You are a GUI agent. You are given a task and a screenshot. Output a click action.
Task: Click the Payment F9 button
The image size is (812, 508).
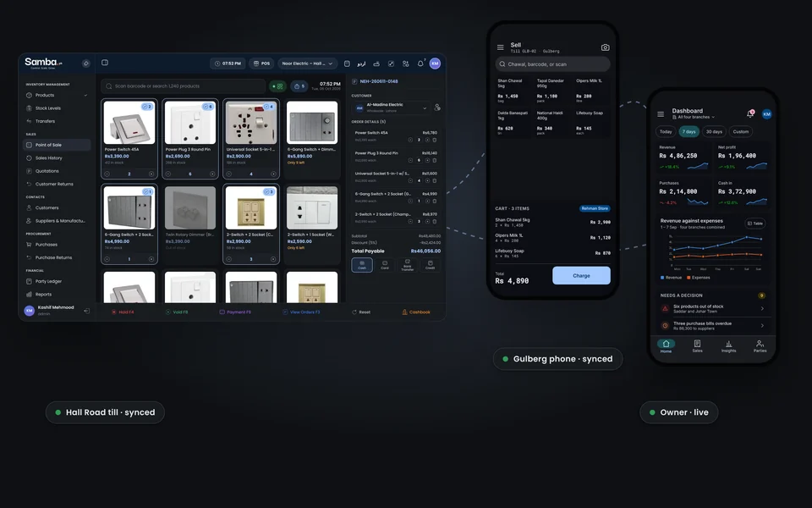pyautogui.click(x=235, y=312)
